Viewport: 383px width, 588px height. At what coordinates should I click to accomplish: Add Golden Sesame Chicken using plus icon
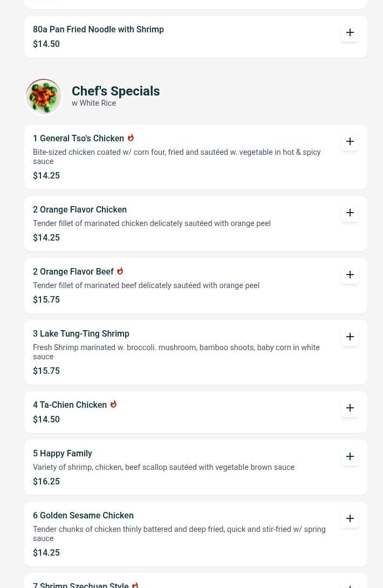click(x=350, y=518)
